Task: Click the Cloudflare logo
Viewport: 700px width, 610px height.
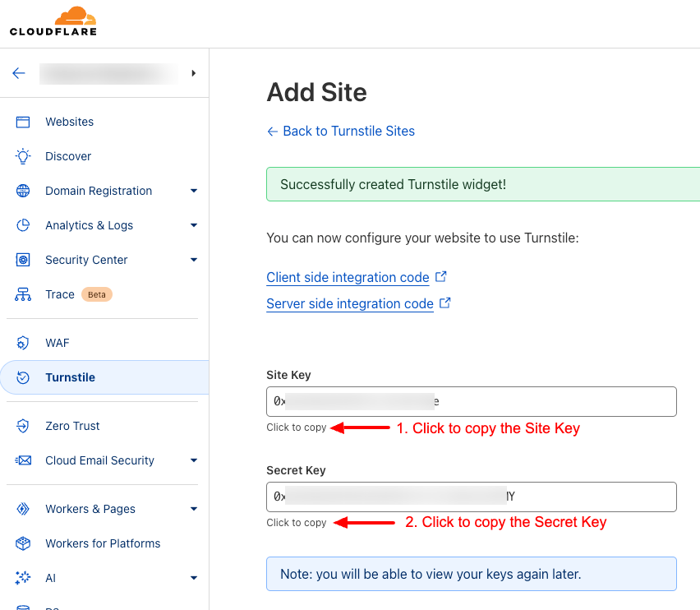Action: coord(53,21)
